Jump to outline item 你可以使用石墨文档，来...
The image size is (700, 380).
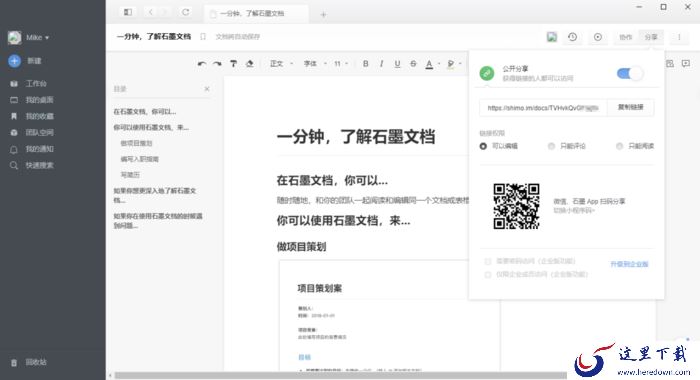151,127
